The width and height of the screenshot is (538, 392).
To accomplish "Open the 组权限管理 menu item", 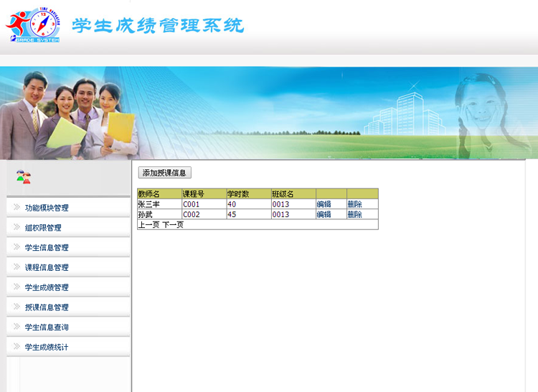I will (43, 227).
